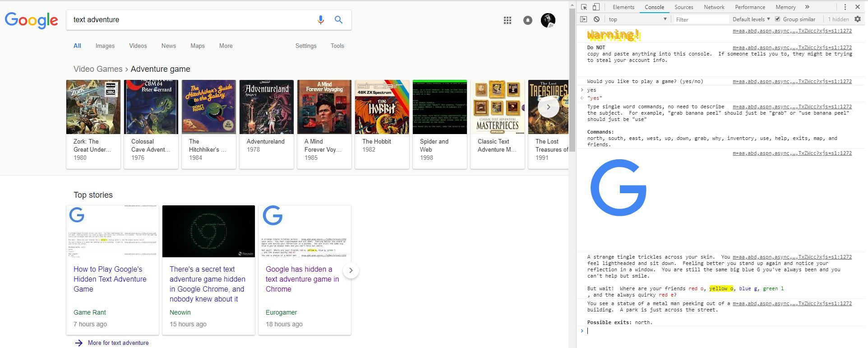Image resolution: width=868 pixels, height=348 pixels.
Task: Clear the console
Action: tap(596, 19)
